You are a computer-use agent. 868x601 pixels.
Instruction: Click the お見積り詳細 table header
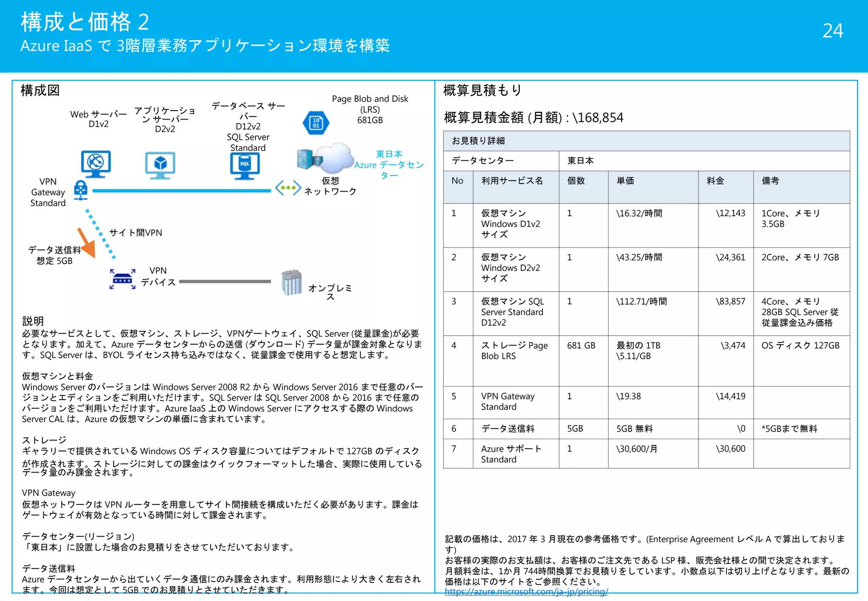(646, 141)
